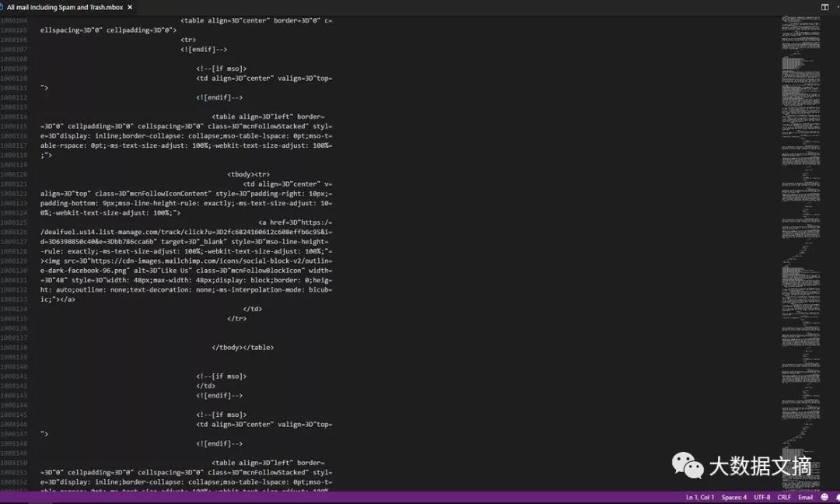
Task: Split the editor using the top-right icon
Action: tap(824, 7)
